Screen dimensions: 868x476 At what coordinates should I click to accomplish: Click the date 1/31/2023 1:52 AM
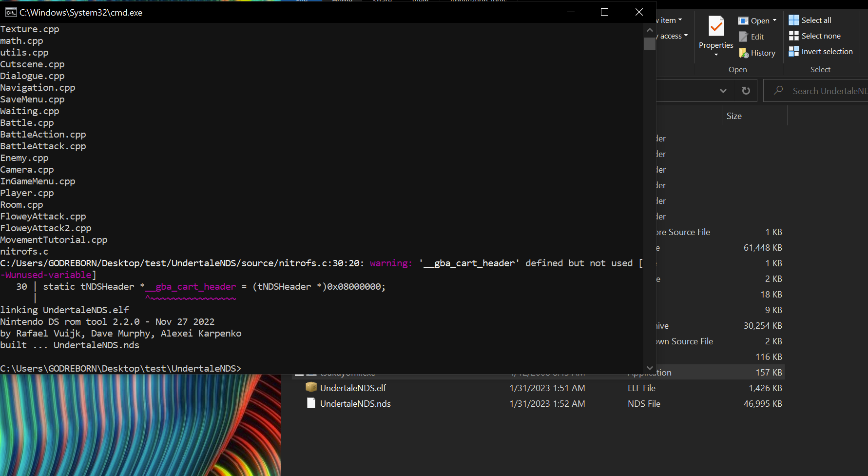click(x=547, y=404)
